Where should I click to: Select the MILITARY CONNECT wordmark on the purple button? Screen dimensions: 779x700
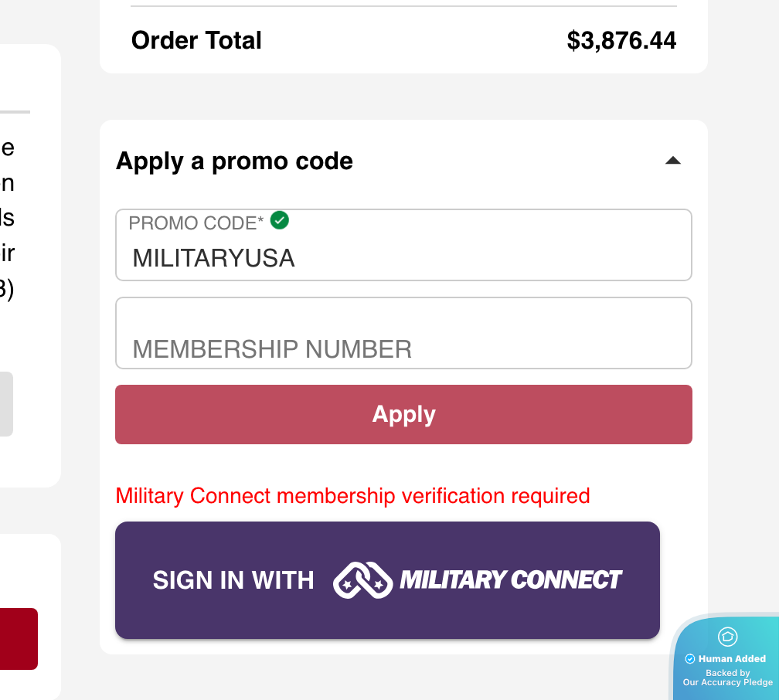click(x=512, y=579)
